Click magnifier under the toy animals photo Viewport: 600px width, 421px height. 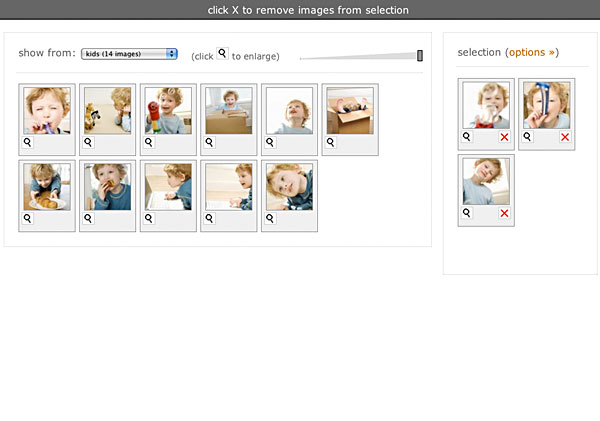point(88,143)
